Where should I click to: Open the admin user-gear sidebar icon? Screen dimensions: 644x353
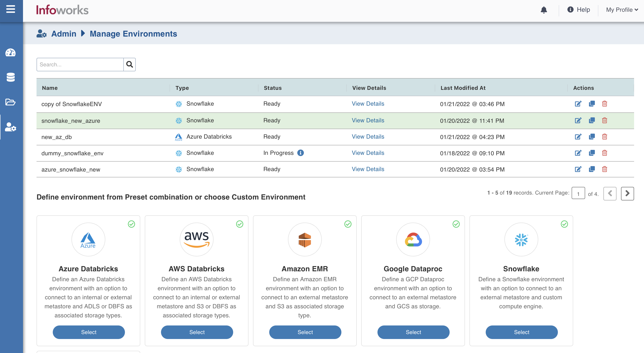(11, 127)
